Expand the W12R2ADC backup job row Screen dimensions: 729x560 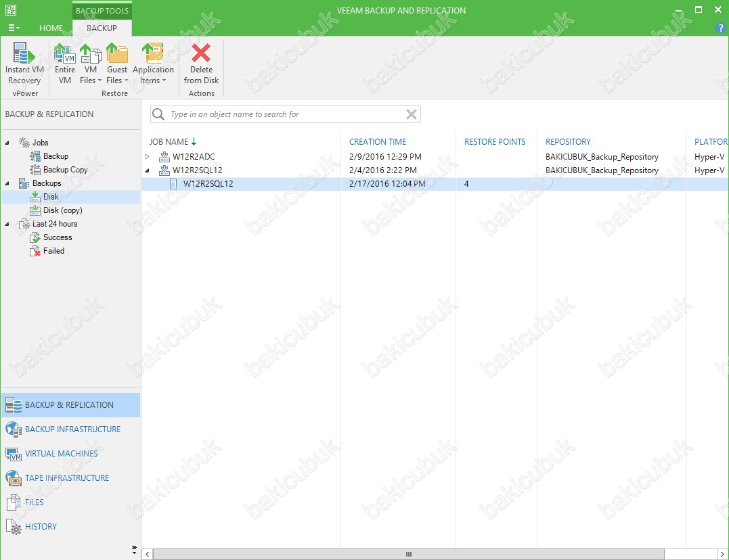pyautogui.click(x=148, y=157)
